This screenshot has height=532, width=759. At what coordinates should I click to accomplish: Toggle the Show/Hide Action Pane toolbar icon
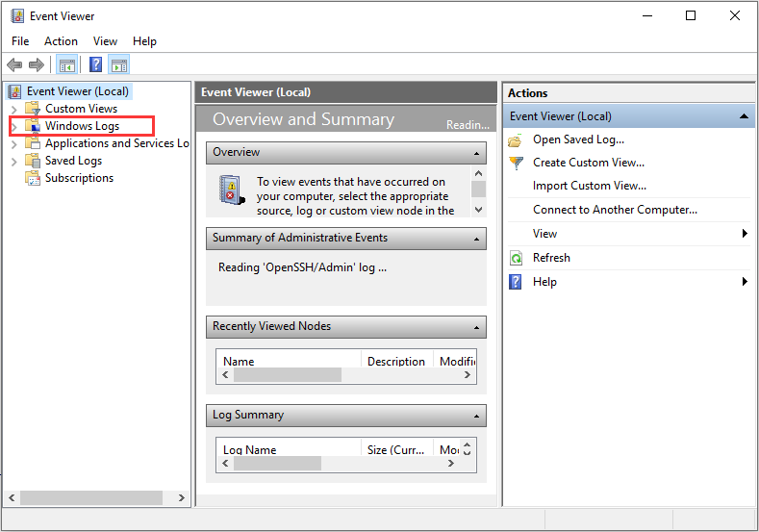point(119,64)
